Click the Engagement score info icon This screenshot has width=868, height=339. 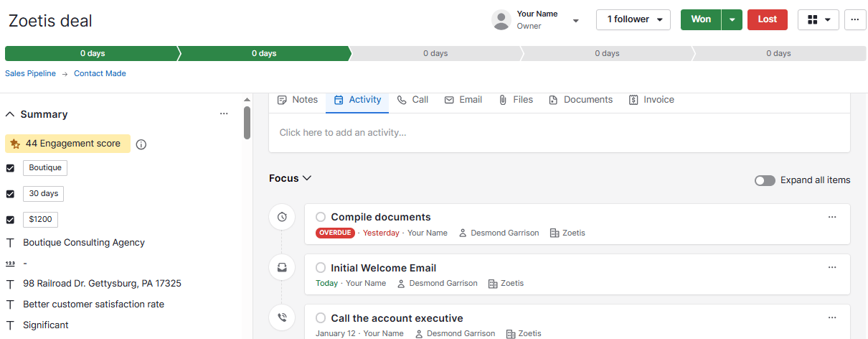pyautogui.click(x=141, y=144)
